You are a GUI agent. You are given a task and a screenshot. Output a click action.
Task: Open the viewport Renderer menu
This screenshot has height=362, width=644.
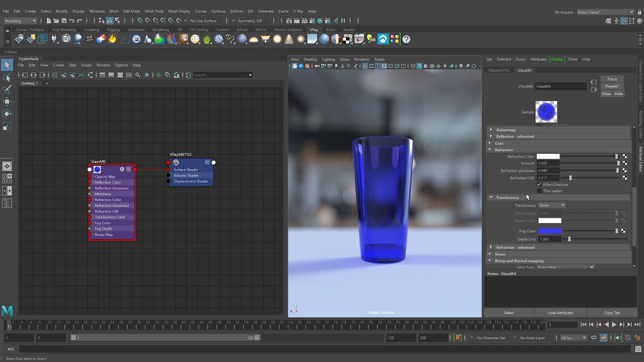point(361,59)
